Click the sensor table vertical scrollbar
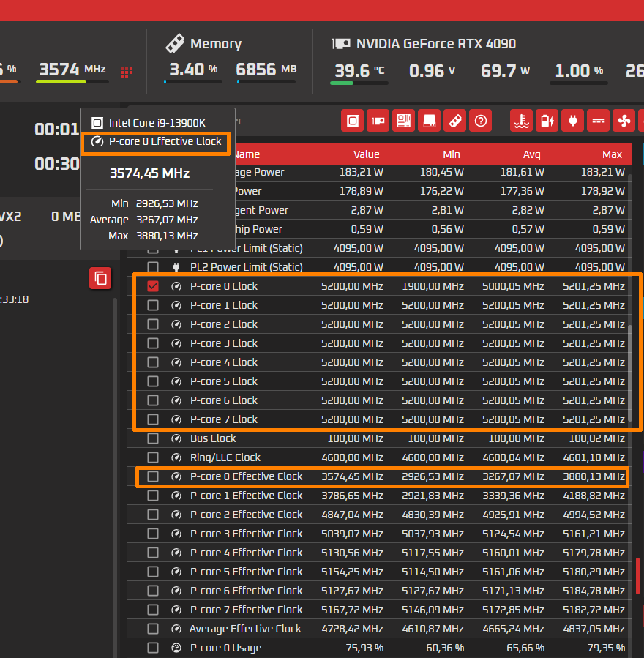The image size is (644, 658). pos(630,373)
